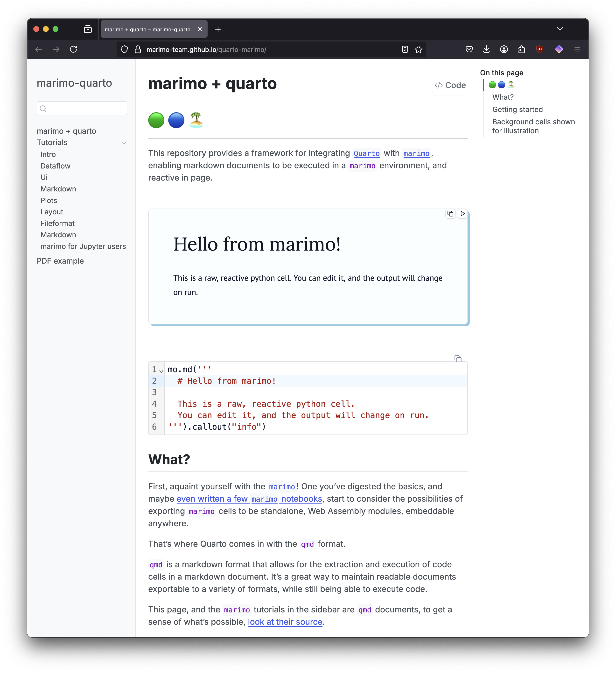Copy the Hello from marimo output cell
This screenshot has width=616, height=673.
pos(450,214)
